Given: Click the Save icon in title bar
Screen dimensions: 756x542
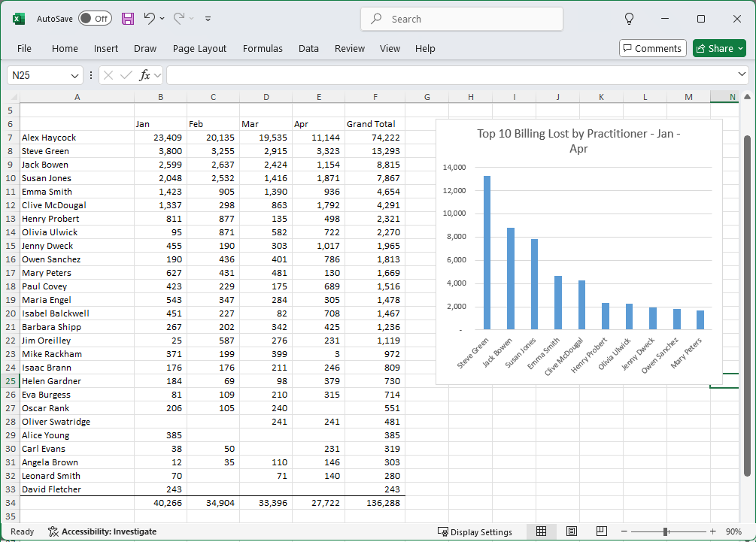Looking at the screenshot, I should pos(128,19).
